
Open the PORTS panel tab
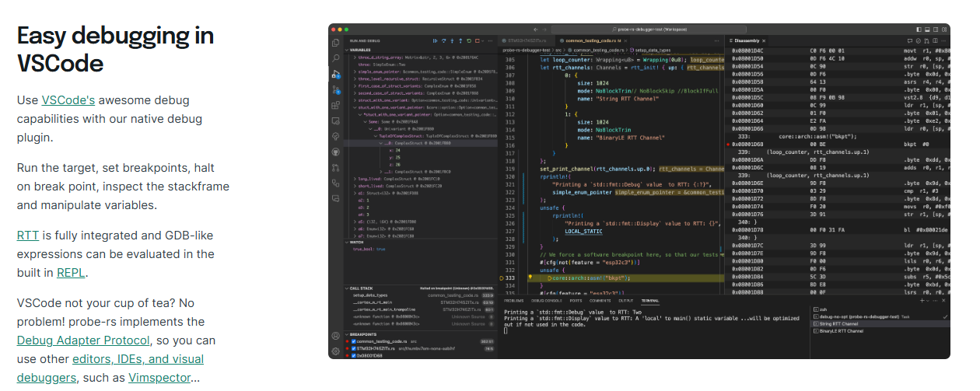pyautogui.click(x=576, y=301)
